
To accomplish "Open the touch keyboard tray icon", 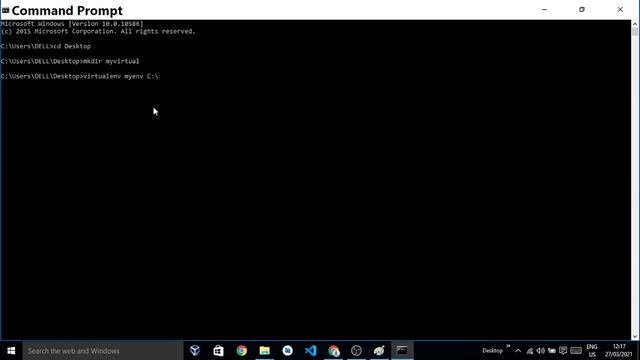I will [576, 351].
